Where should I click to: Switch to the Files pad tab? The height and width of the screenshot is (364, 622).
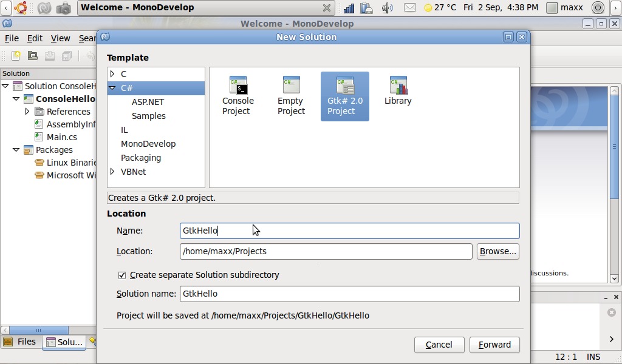(21, 342)
